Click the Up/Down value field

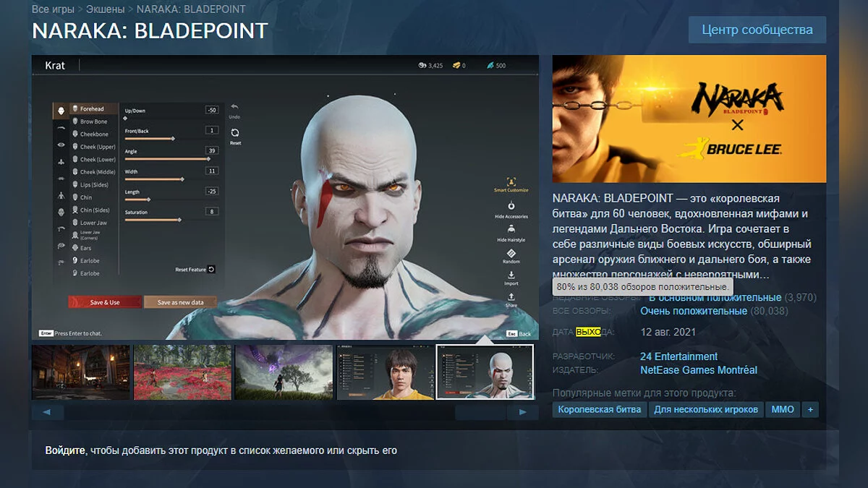[x=211, y=110]
